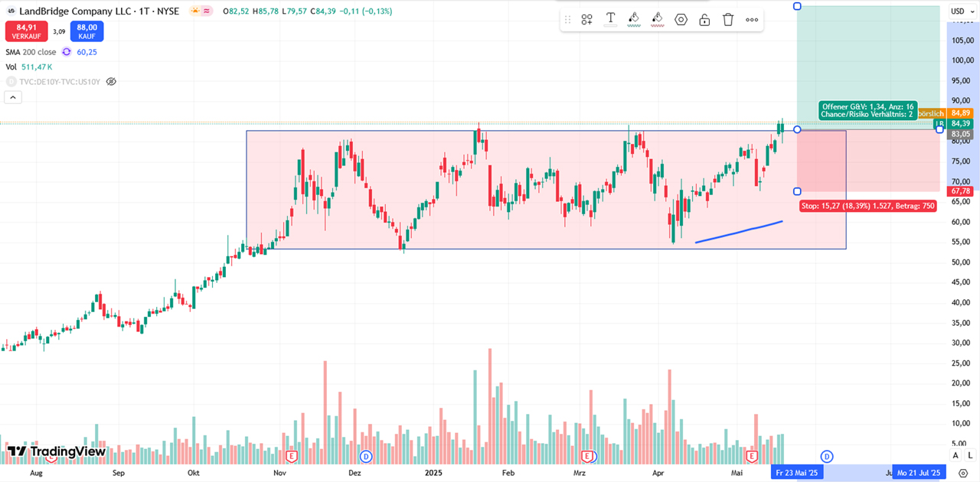Toggle auto scale 'A' button
The width and height of the screenshot is (980, 482).
(957, 456)
